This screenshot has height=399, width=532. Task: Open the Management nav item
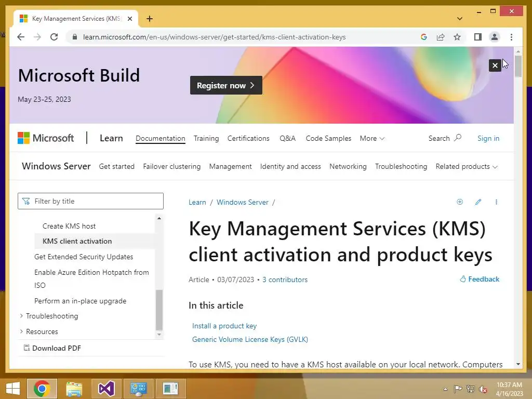click(230, 167)
